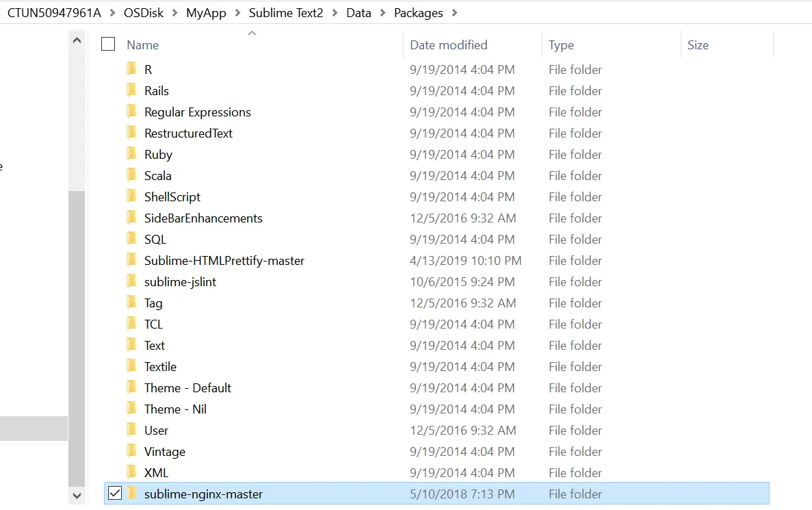
Task: Select the sublime-jslint folder icon
Action: [x=131, y=281]
